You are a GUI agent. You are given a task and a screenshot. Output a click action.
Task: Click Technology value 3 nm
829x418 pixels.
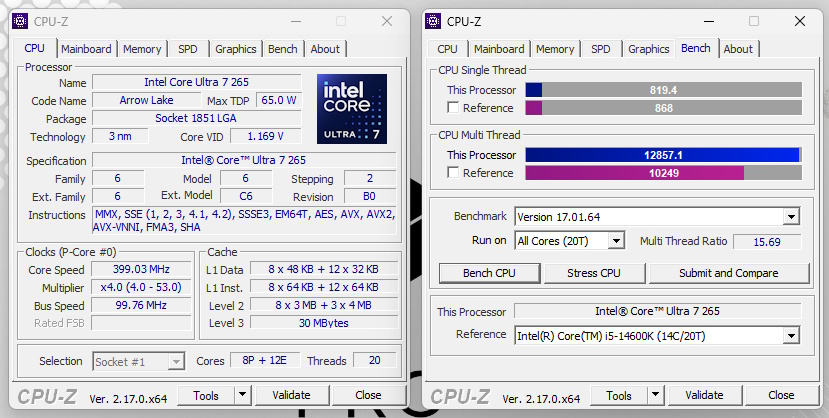pos(120,136)
